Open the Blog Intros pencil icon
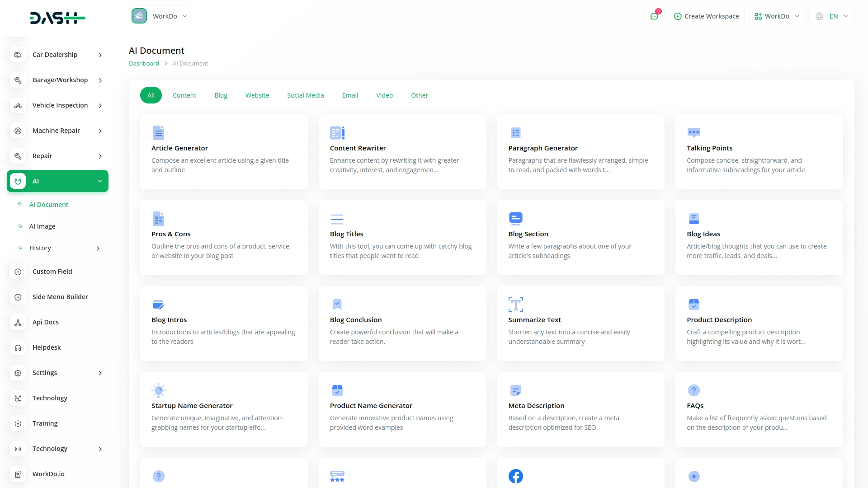 coord(158,305)
